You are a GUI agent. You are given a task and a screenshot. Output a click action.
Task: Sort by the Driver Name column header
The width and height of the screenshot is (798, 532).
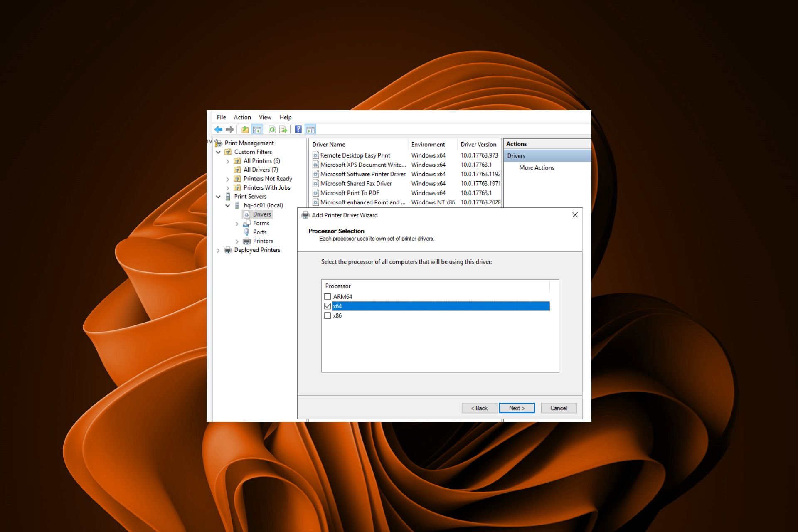pyautogui.click(x=359, y=145)
